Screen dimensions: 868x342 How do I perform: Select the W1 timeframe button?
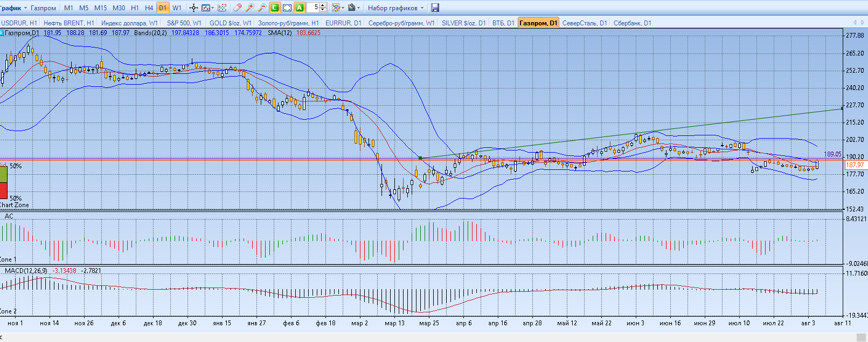pos(177,8)
